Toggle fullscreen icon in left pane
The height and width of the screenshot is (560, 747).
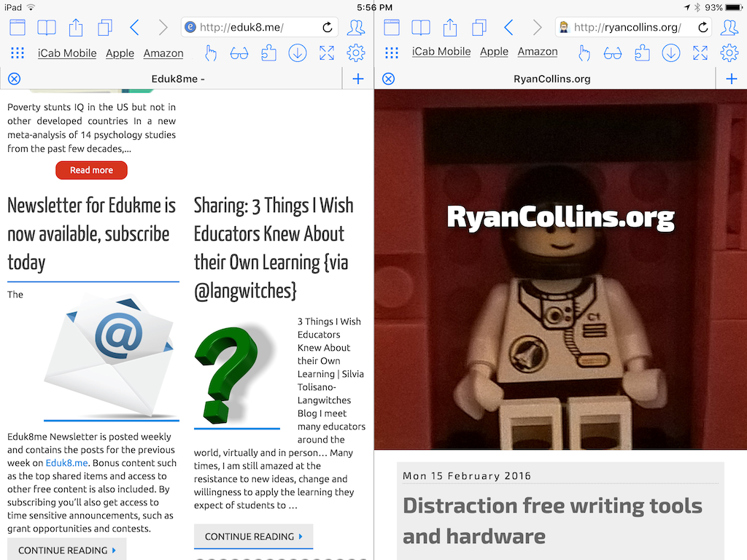[327, 52]
